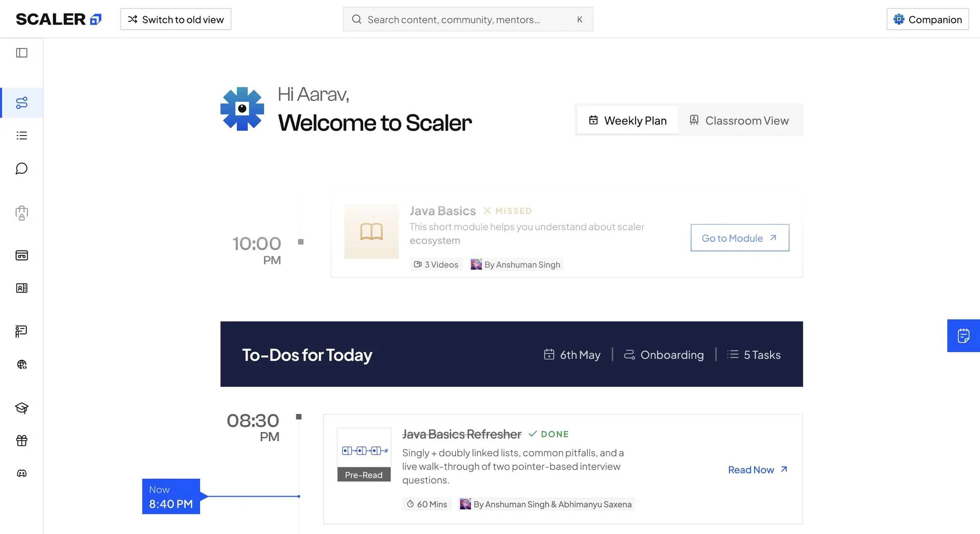Switch to old view

pos(176,19)
